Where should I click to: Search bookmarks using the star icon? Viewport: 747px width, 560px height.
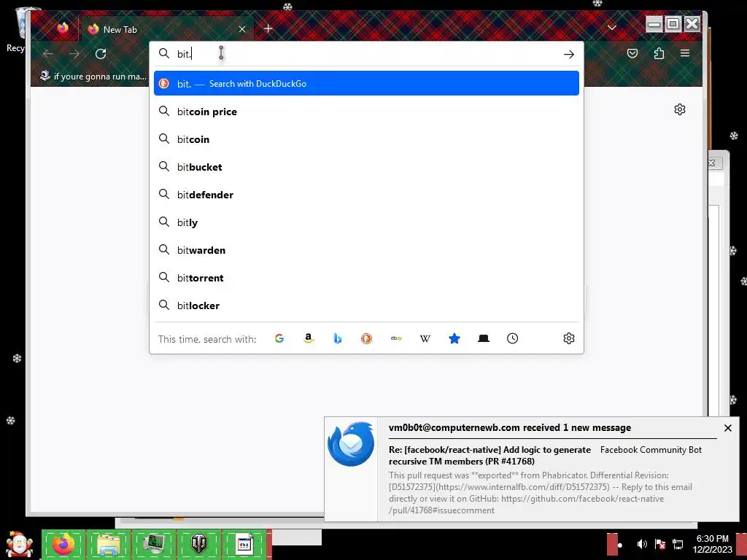tap(454, 338)
